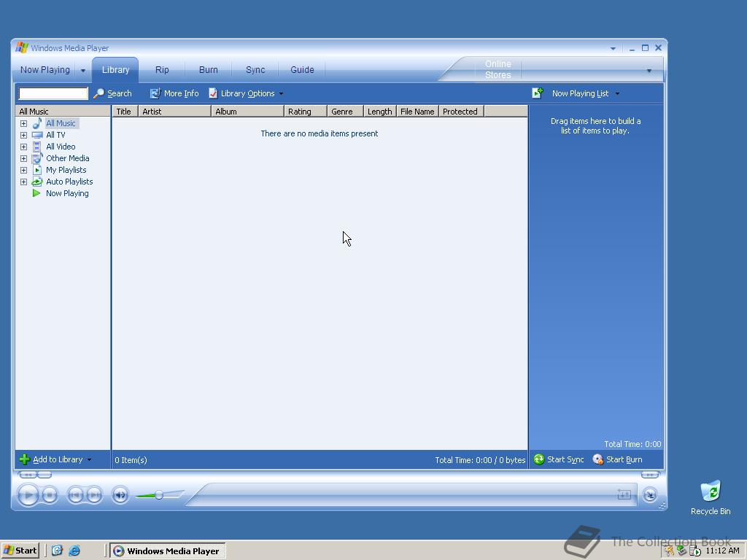Open the Windows Start menu

pos(20,551)
